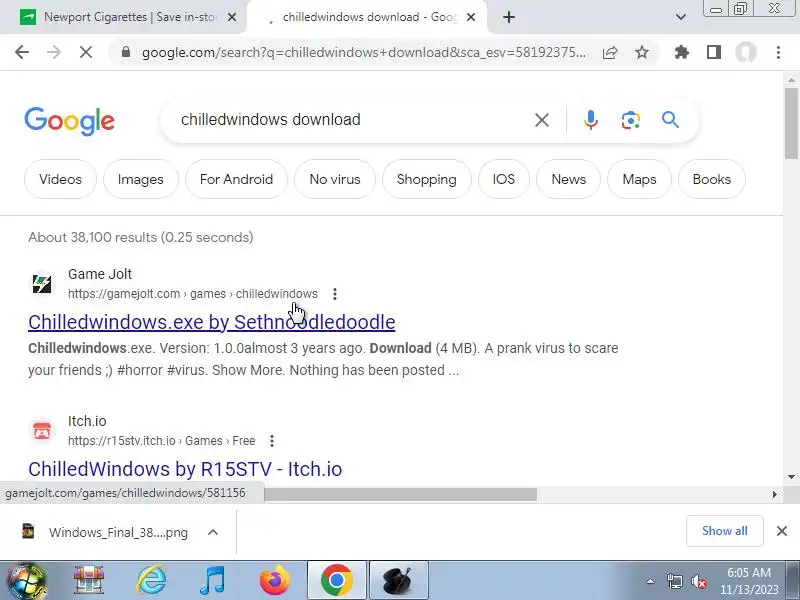Image resolution: width=800 pixels, height=600 pixels.
Task: Open options for Itch.io result
Action: tap(272, 441)
